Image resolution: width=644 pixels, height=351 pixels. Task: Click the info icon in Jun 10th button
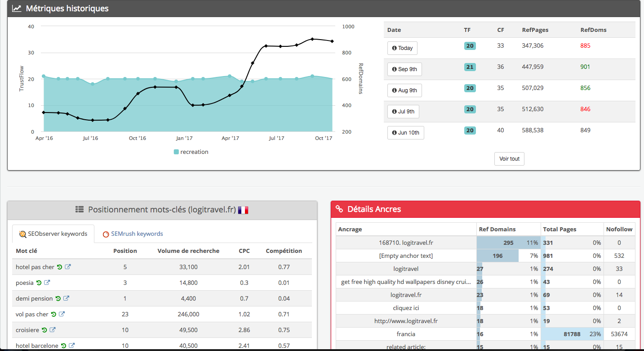394,133
